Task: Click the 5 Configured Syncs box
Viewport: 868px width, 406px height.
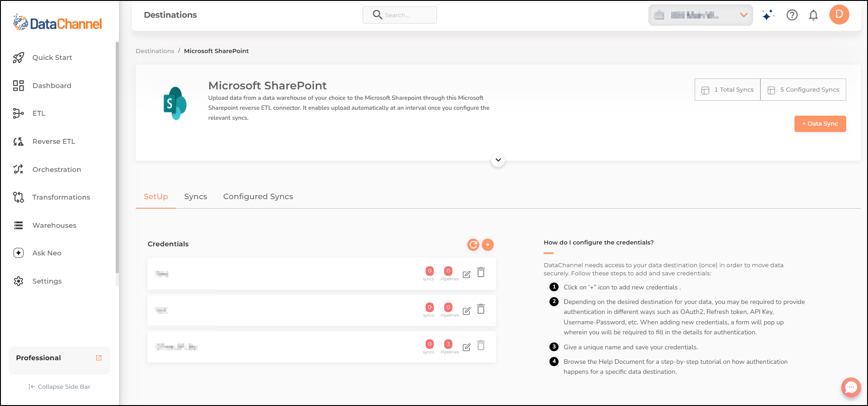Action: pyautogui.click(x=803, y=90)
